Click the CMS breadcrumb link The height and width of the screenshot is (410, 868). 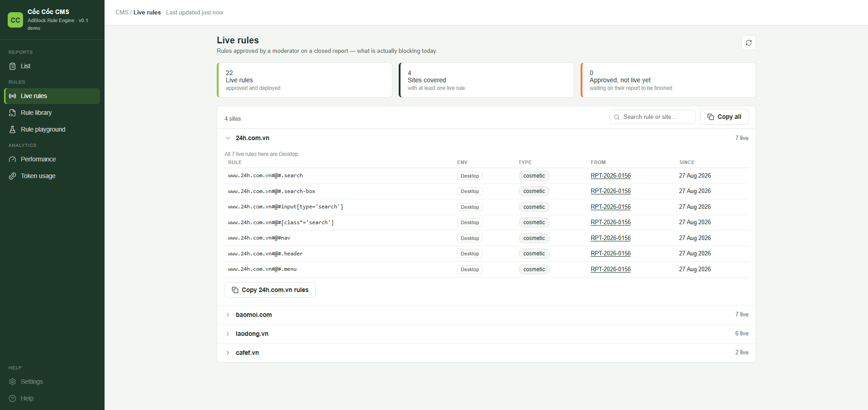(122, 12)
